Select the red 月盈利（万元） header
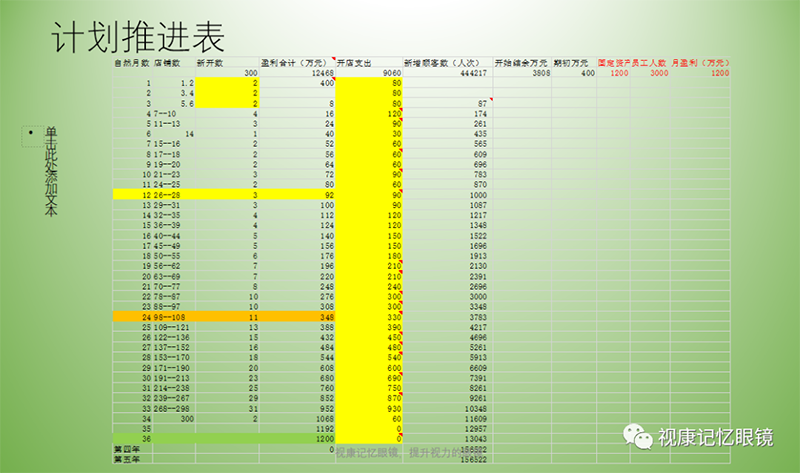The width and height of the screenshot is (800, 473). (700, 62)
